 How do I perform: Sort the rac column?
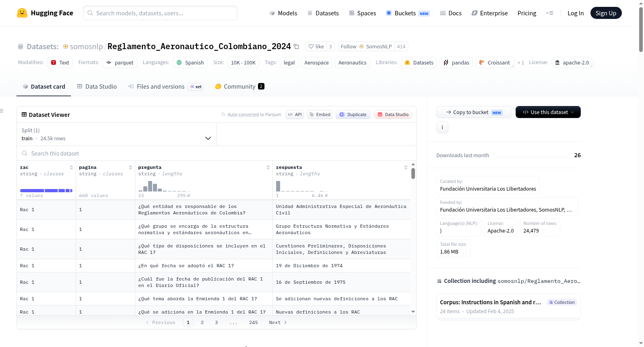coord(71,167)
